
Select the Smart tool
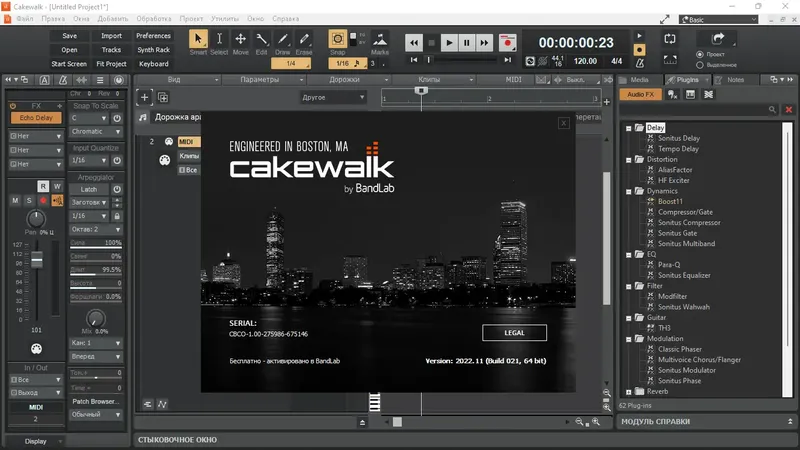(198, 39)
